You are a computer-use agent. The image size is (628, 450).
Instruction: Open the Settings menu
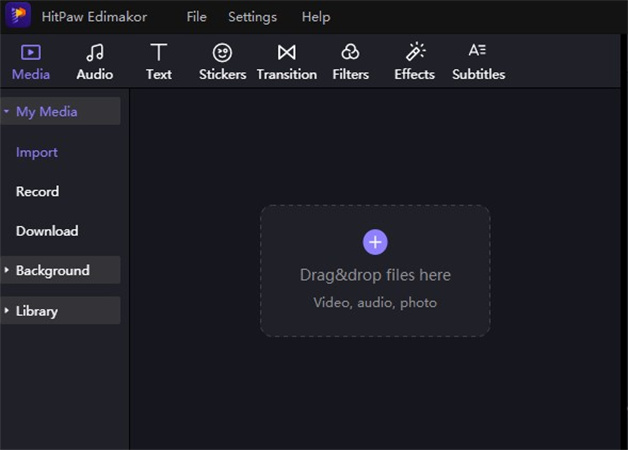click(252, 17)
